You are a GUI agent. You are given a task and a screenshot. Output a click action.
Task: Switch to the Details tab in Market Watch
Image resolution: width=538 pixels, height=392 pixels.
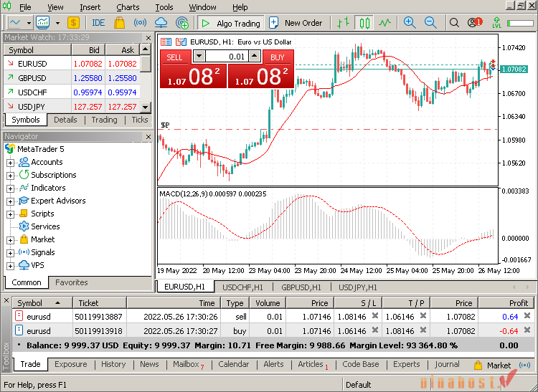65,120
